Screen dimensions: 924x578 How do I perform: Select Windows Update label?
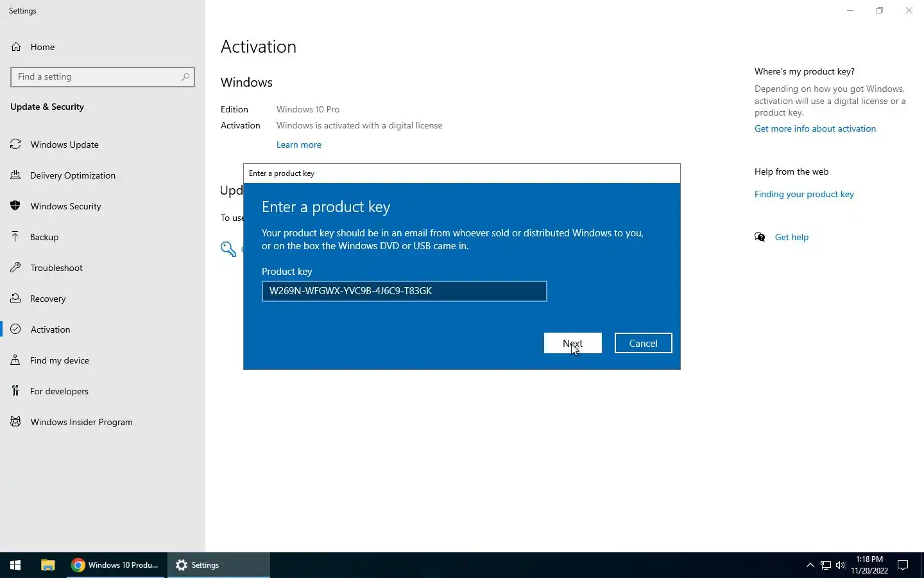[x=65, y=144]
